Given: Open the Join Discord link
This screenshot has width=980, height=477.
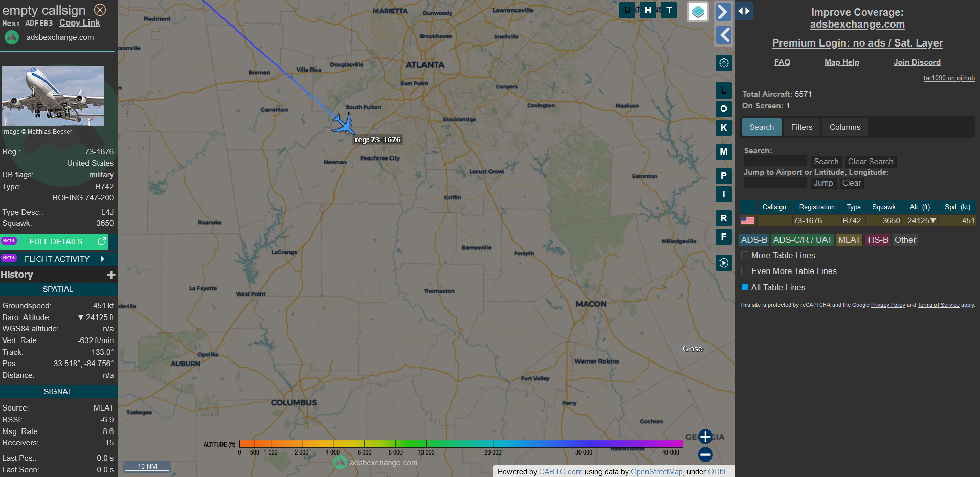Looking at the screenshot, I should [917, 62].
